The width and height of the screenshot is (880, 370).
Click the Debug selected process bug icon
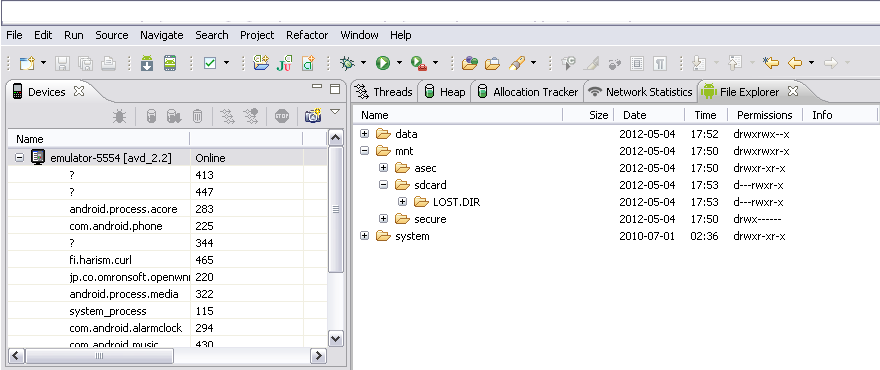(120, 116)
